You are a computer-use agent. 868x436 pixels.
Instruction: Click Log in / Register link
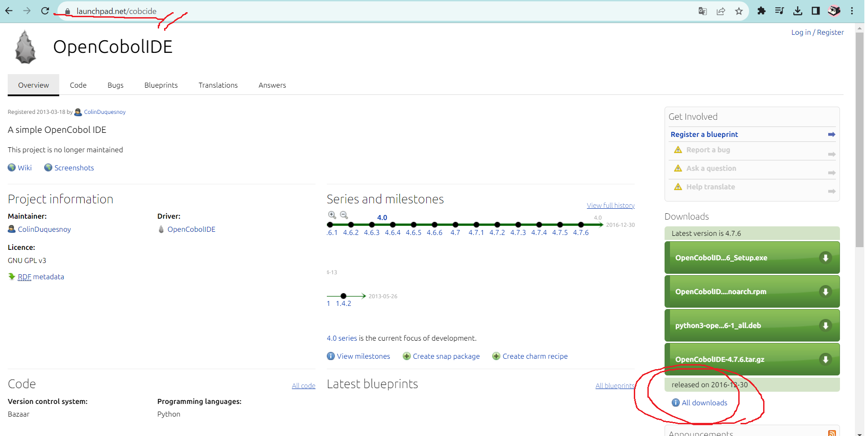[x=817, y=32]
